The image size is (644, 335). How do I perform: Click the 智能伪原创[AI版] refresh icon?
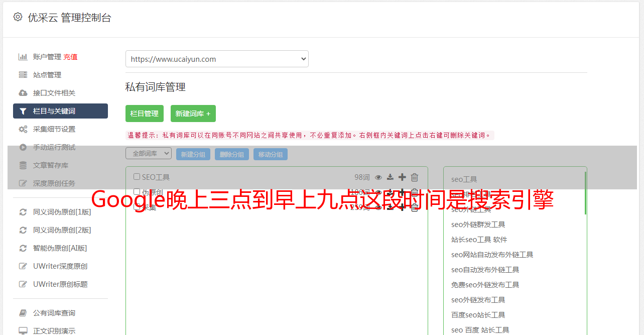(x=23, y=248)
